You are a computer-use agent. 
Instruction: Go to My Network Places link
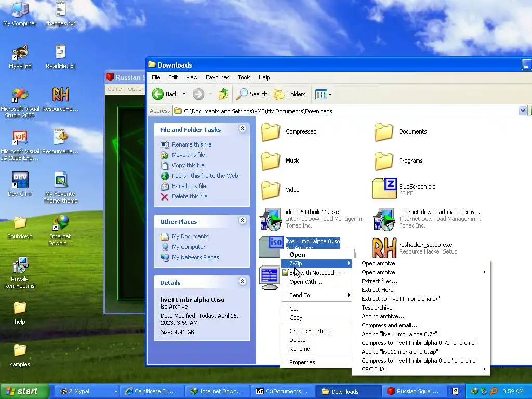click(x=195, y=257)
